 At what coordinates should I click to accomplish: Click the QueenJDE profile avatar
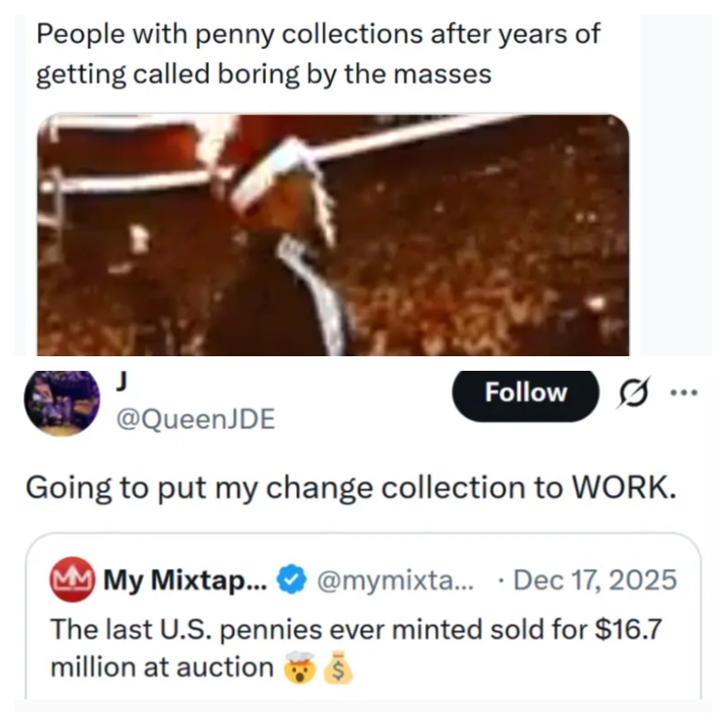(x=62, y=402)
